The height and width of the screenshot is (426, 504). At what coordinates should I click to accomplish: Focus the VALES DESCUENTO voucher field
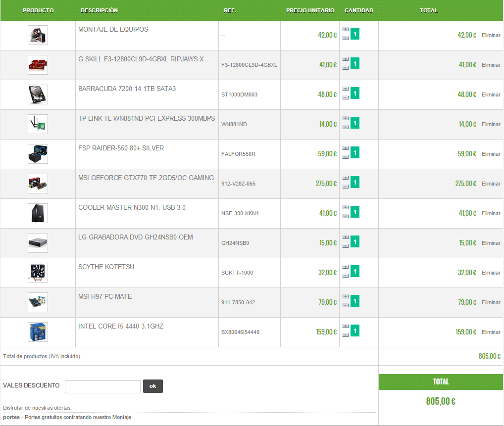coord(102,386)
